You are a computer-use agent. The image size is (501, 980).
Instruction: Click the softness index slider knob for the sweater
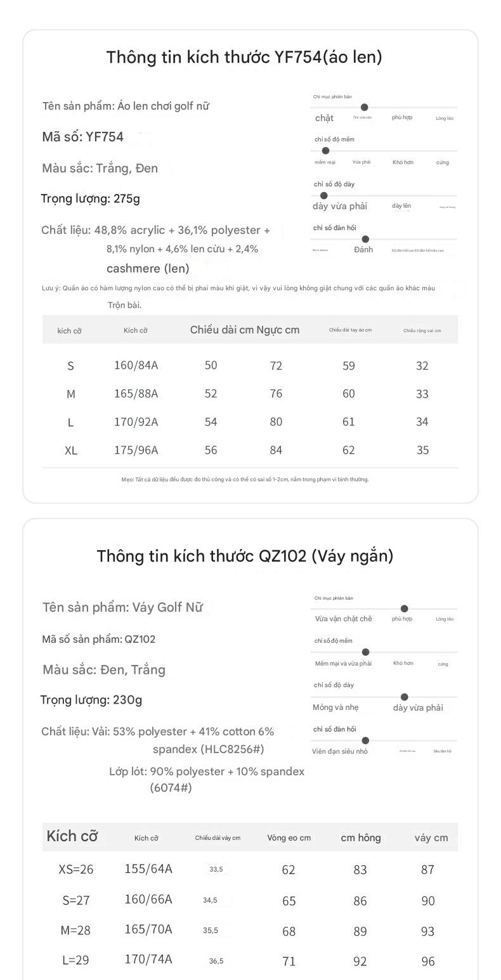(x=325, y=151)
